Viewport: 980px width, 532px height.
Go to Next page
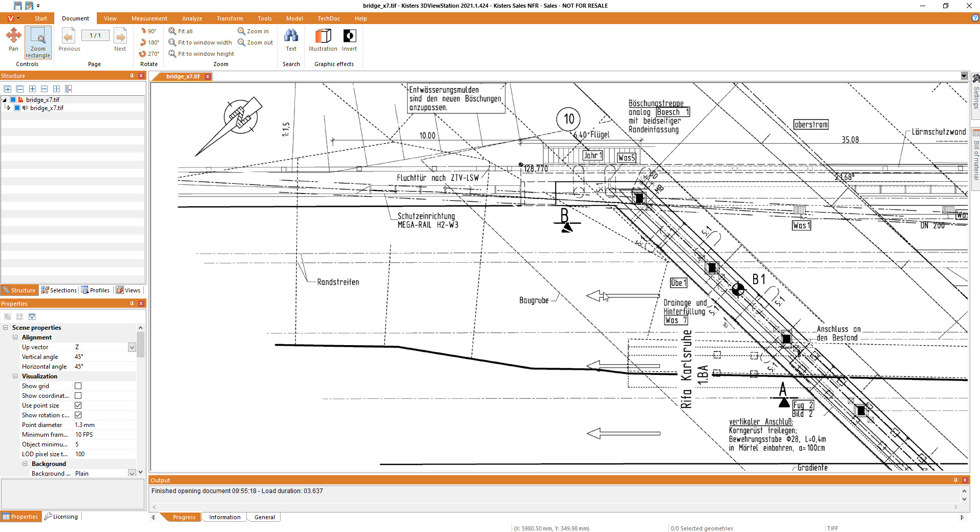(120, 40)
